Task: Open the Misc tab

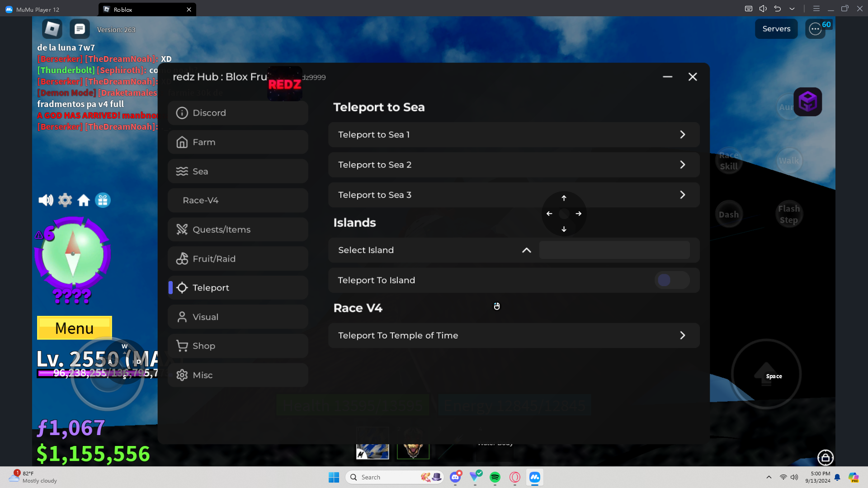Action: point(238,375)
